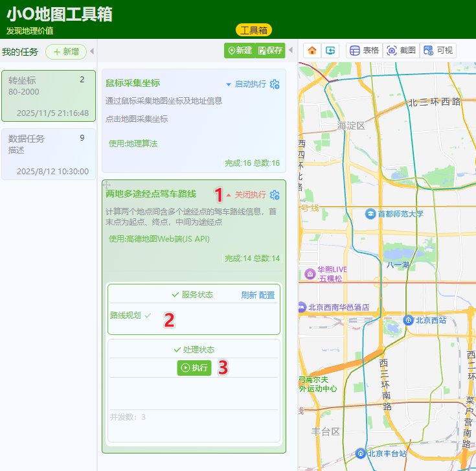Collapse the 我的任务 panel with its arrow
Viewport: 476px width, 471px height.
92,51
